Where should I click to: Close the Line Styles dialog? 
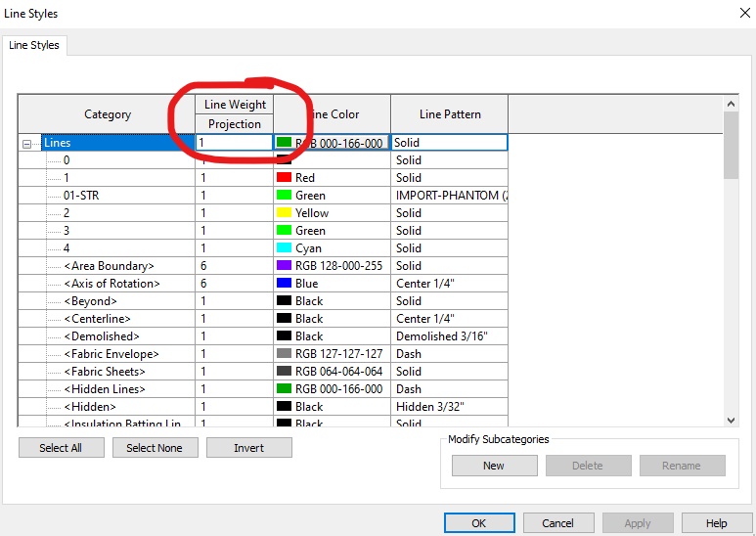745,13
